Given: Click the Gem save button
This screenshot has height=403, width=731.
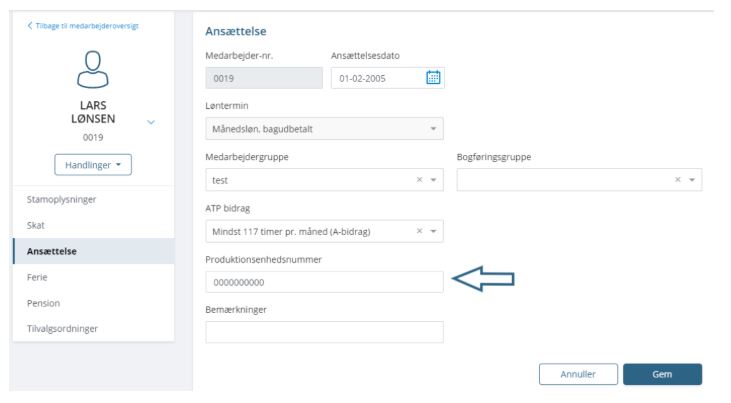Looking at the screenshot, I should [x=662, y=374].
